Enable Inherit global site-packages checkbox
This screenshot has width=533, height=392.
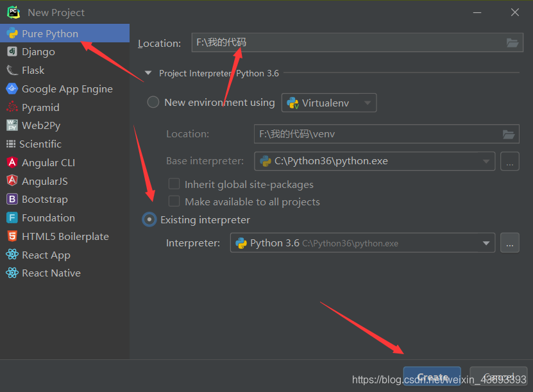click(174, 183)
